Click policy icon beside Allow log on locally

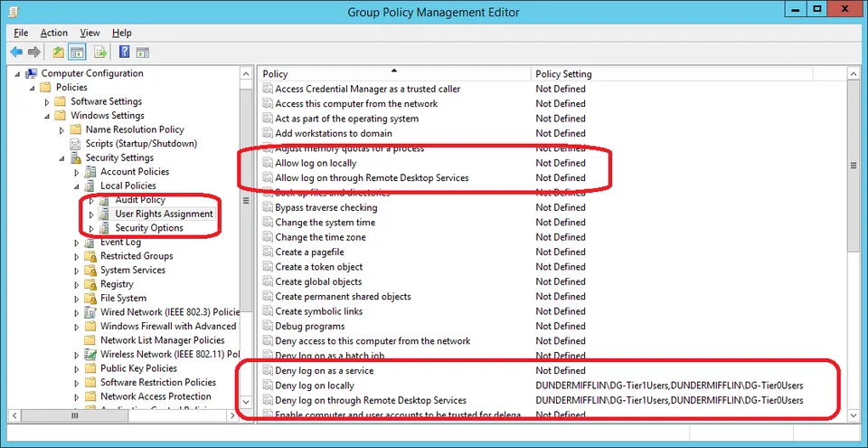point(268,163)
